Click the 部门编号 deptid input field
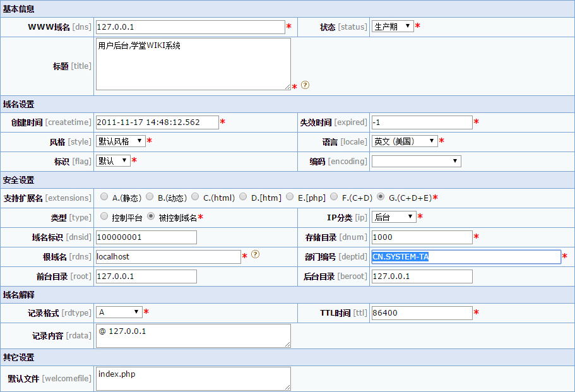The image size is (575, 392). (466, 257)
